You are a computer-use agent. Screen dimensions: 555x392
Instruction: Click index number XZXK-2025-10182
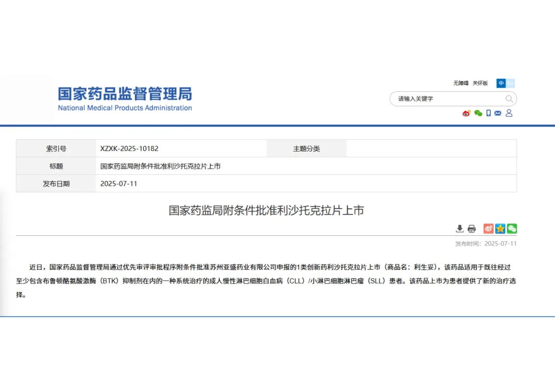129,148
